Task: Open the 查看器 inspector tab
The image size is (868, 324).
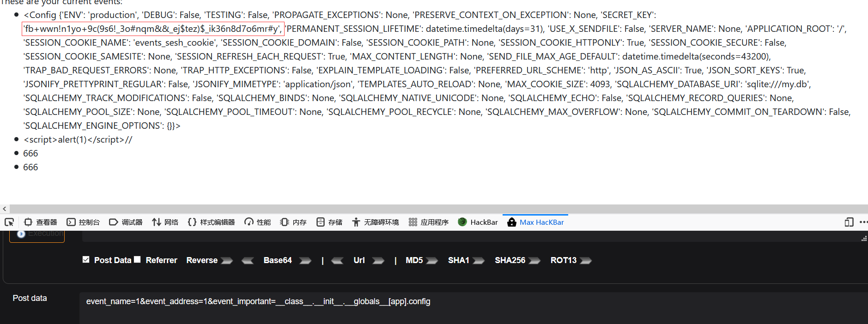Action: coord(41,222)
